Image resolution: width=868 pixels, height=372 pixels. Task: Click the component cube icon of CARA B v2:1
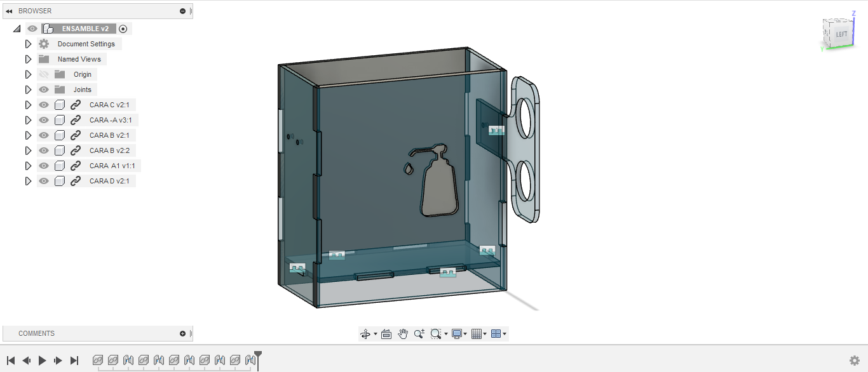[60, 135]
